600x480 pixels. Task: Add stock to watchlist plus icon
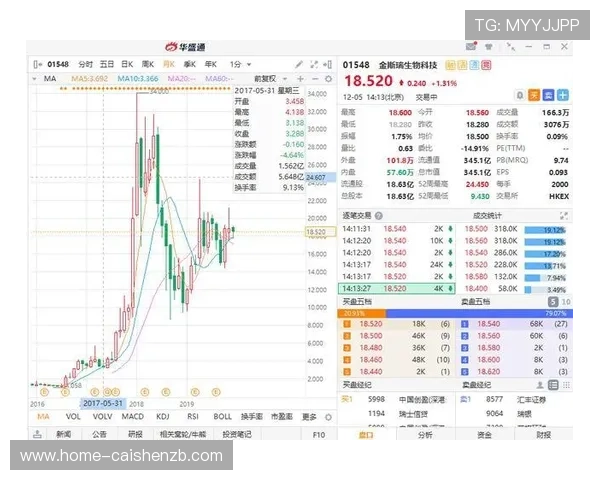tap(562, 95)
